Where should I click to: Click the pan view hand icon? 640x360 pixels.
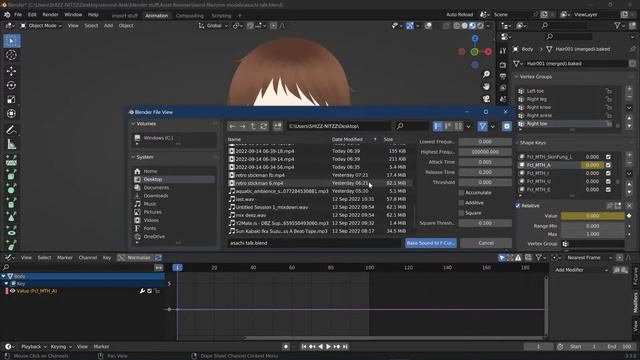tap(486, 87)
